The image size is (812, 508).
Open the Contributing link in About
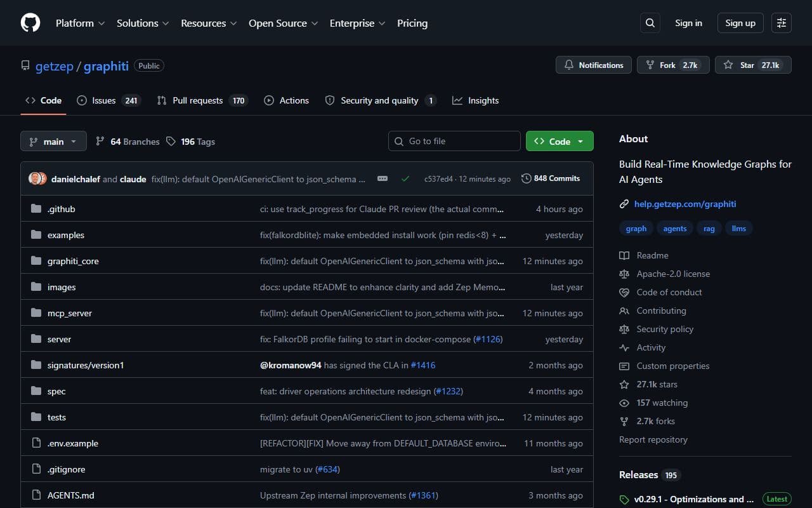click(662, 311)
